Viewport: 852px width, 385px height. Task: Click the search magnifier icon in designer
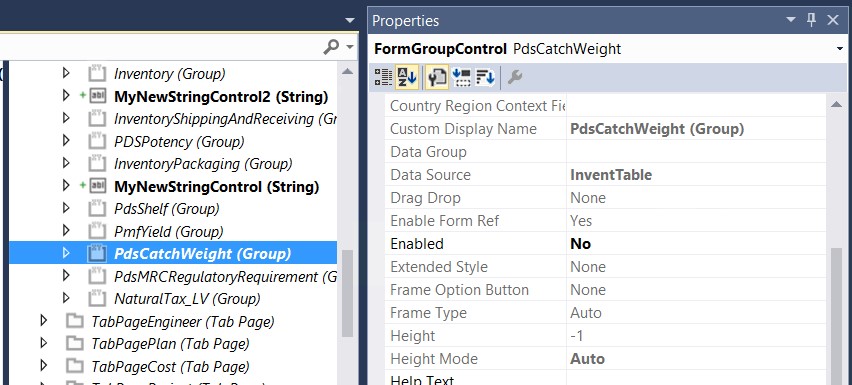click(x=330, y=47)
